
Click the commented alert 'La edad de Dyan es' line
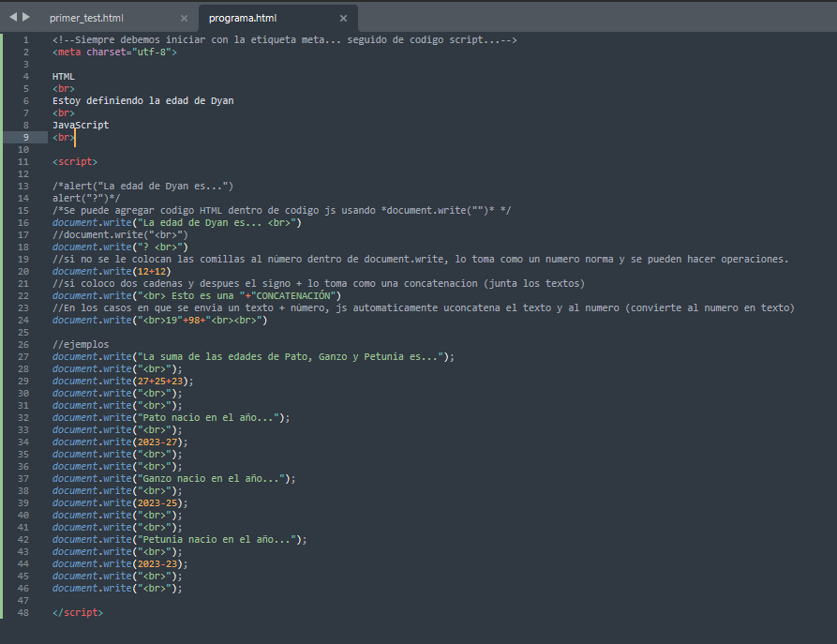coord(143,186)
